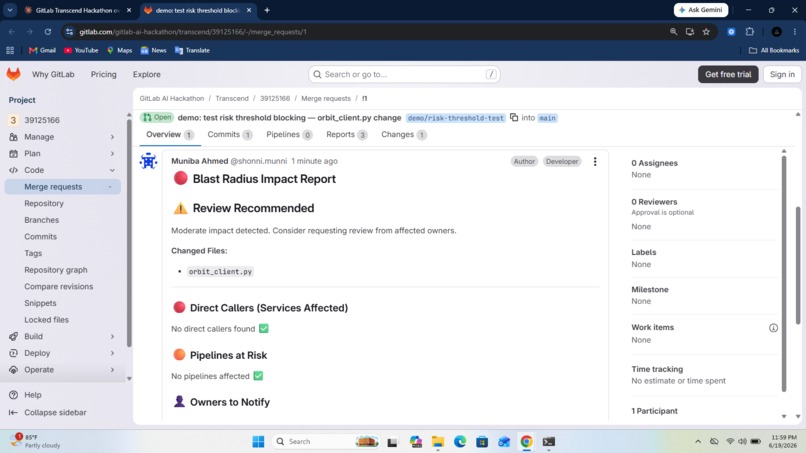Screen dimensions: 806x453
Task: Click the Operate sidebar icon
Action: tap(13, 370)
